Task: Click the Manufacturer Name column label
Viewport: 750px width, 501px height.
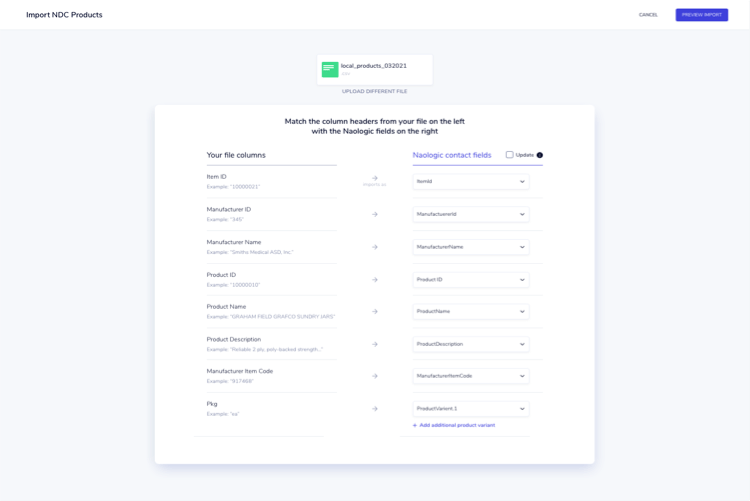Action: point(234,242)
